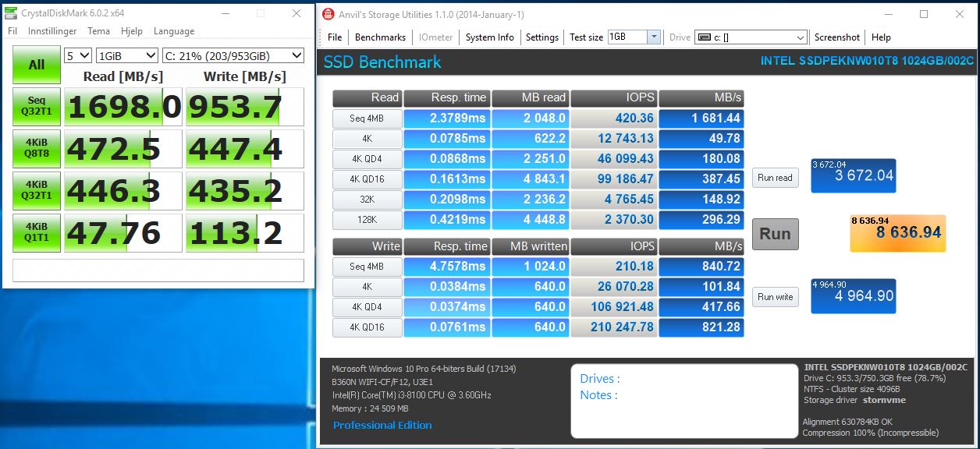This screenshot has width=980, height=449.
Task: Click the Run write button
Action: [775, 297]
